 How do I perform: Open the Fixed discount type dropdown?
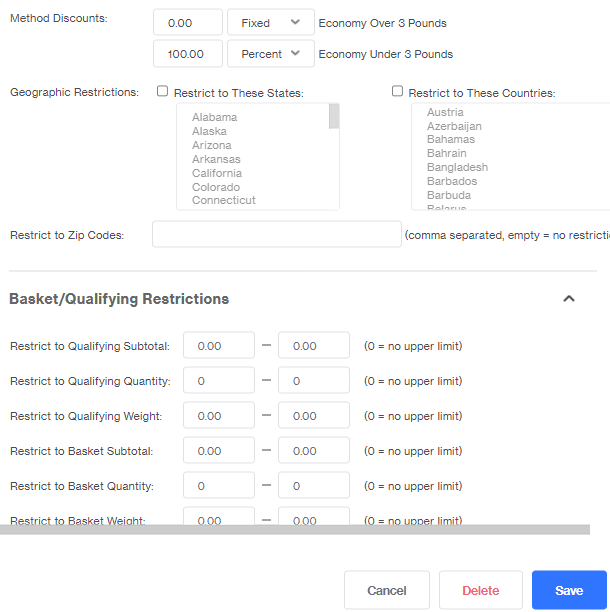tap(271, 23)
